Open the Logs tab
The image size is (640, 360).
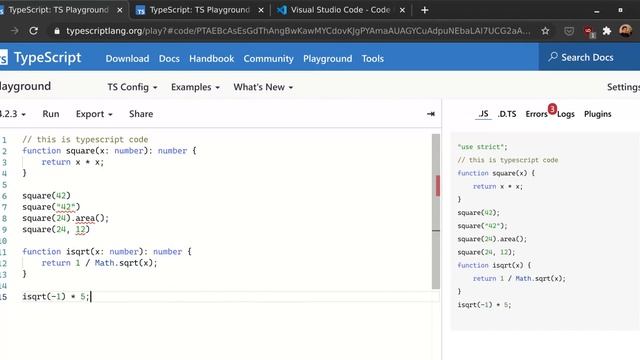[566, 114]
